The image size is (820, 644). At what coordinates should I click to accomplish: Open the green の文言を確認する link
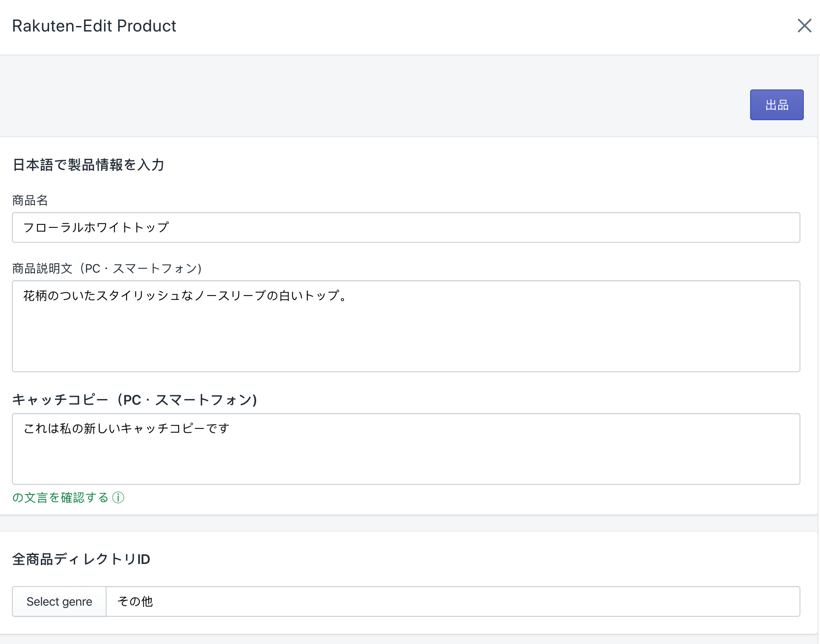pos(61,497)
